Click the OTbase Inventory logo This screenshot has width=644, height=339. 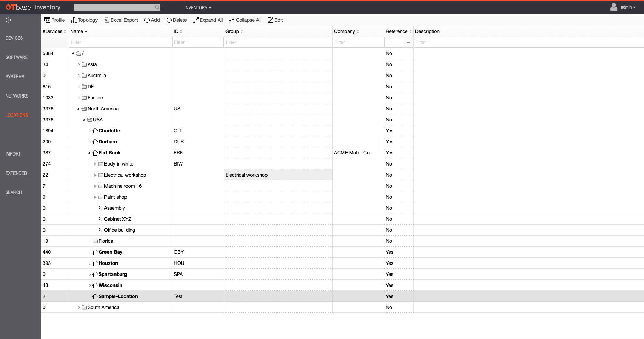tap(33, 7)
